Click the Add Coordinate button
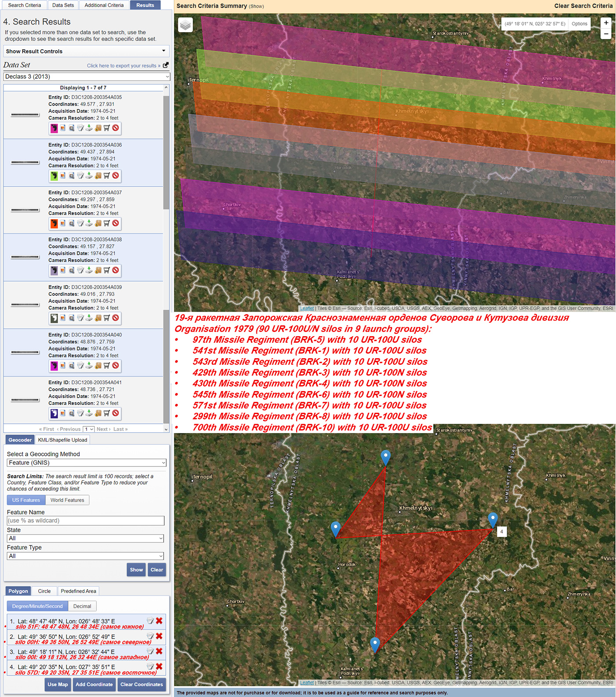616x697 pixels. (x=94, y=684)
